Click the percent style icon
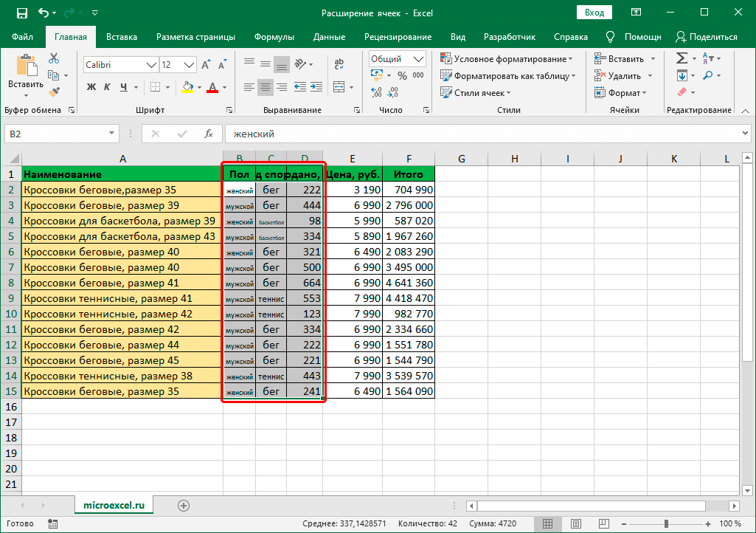Viewport: 756px width, 533px height. pos(402,75)
